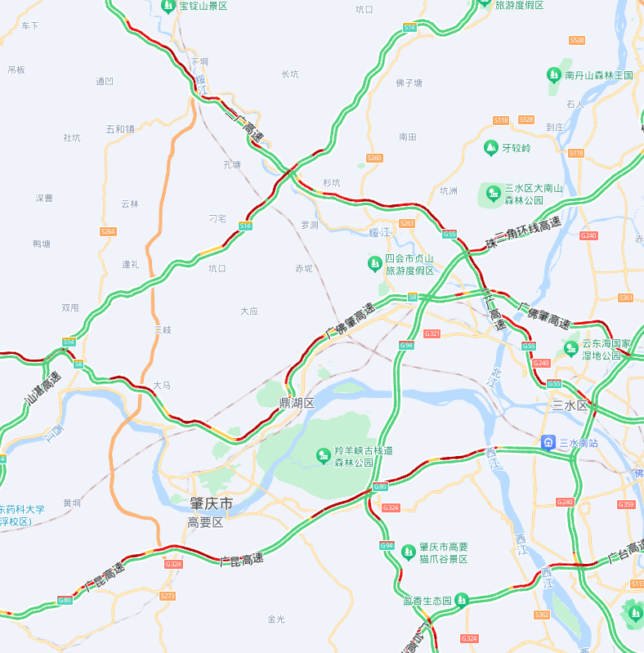Image resolution: width=644 pixels, height=653 pixels.
Task: Click the 五和镇 town label
Action: click(x=120, y=129)
